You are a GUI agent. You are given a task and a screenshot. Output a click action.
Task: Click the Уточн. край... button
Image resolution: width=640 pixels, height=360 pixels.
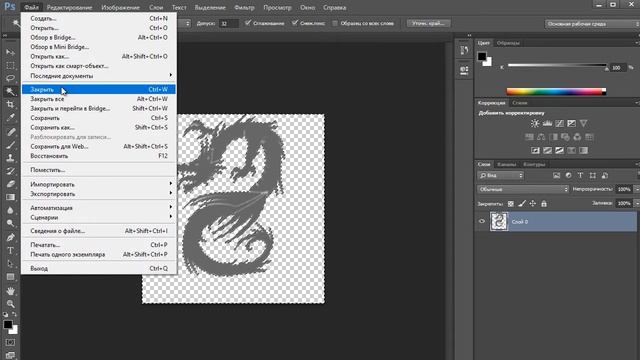click(428, 23)
